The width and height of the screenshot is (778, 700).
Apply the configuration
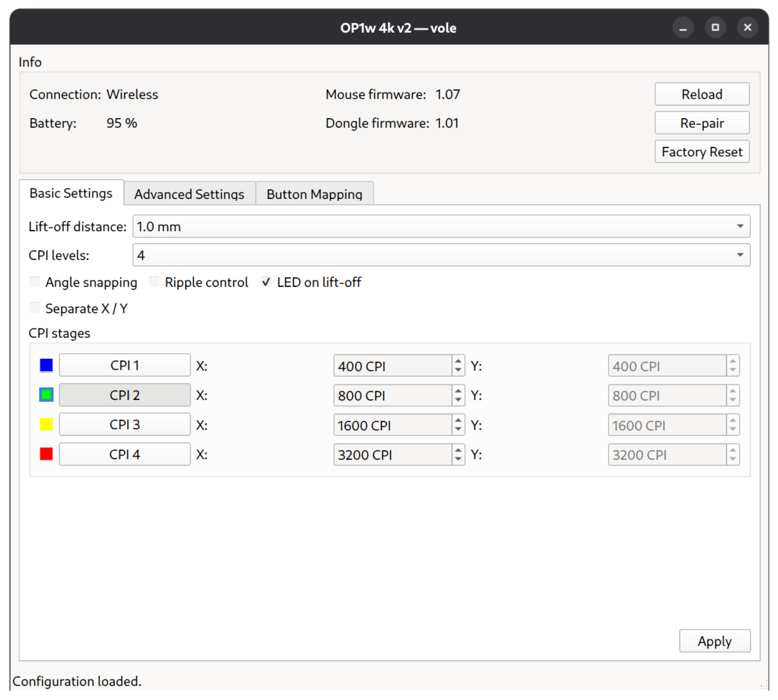[714, 641]
